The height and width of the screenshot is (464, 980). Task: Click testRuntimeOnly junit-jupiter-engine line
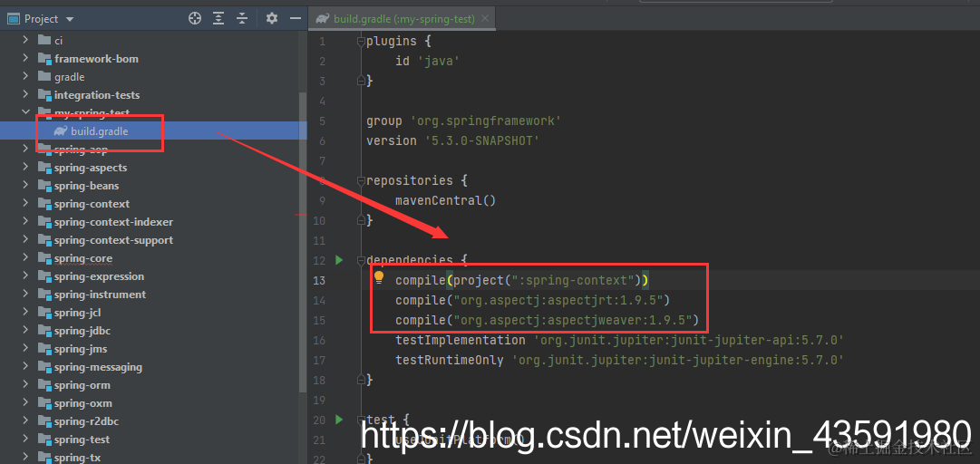(x=620, y=361)
